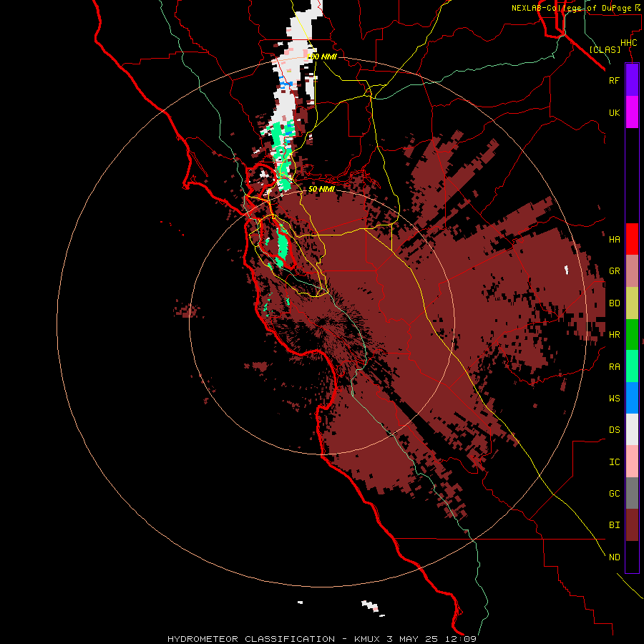
Task: Click the 50 NMI range ring label
Action: tap(321, 189)
